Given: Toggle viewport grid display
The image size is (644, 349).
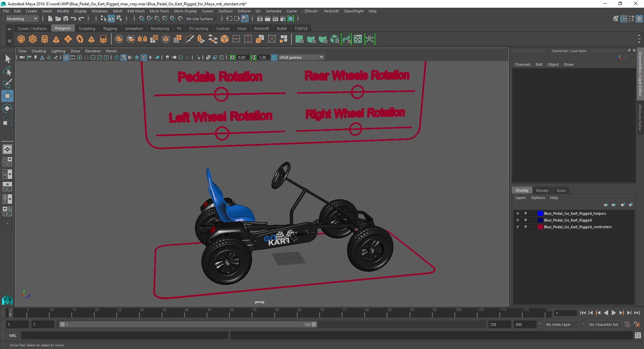Looking at the screenshot, I should [66, 57].
